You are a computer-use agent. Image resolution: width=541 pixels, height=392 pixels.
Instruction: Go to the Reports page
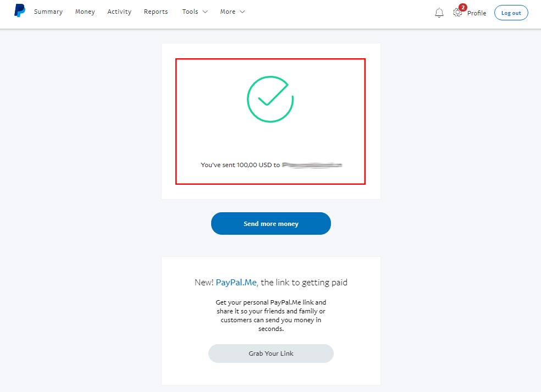pos(156,11)
